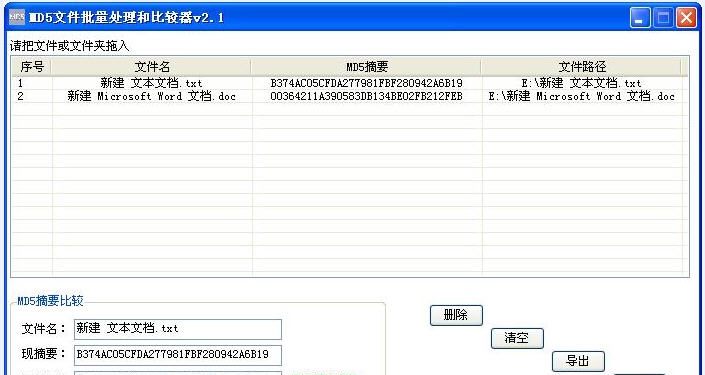Click the 文件路径 column header
The width and height of the screenshot is (705, 375).
point(582,67)
